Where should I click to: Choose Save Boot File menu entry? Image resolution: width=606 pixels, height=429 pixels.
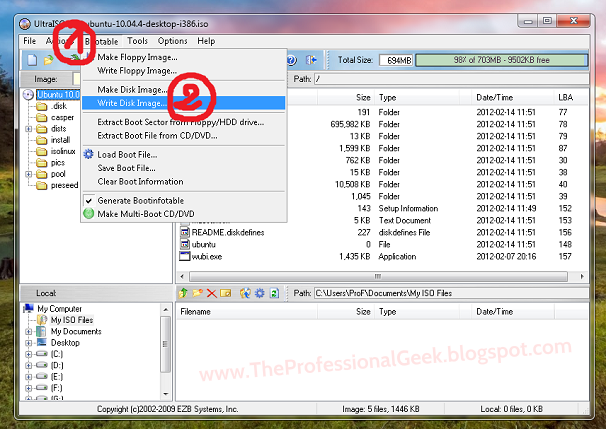(183, 168)
